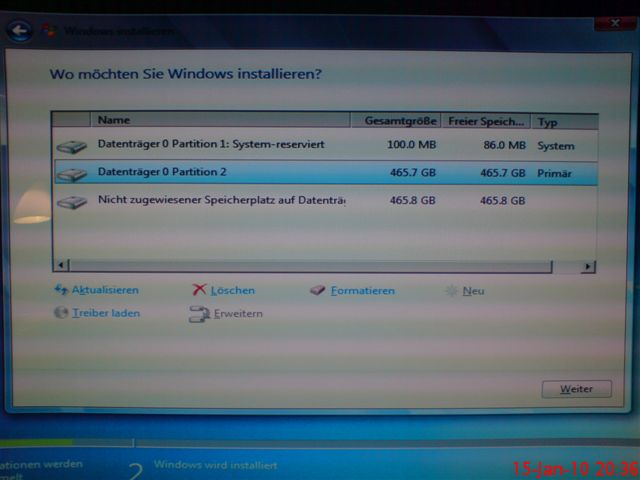The height and width of the screenshot is (480, 640).
Task: Click the Windows wird installiert step label
Action: [x=216, y=465]
